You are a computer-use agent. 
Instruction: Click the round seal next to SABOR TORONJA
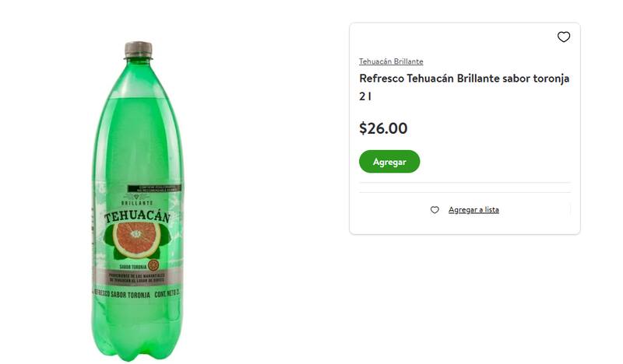(153, 265)
